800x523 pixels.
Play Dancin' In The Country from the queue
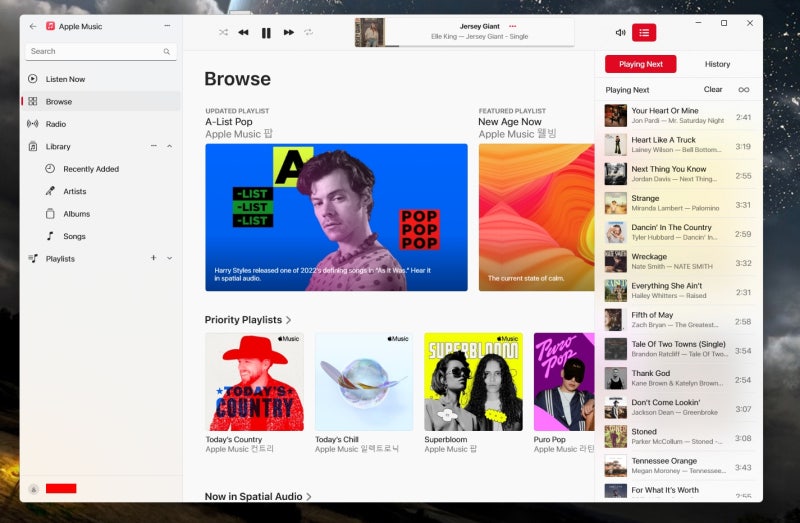679,232
